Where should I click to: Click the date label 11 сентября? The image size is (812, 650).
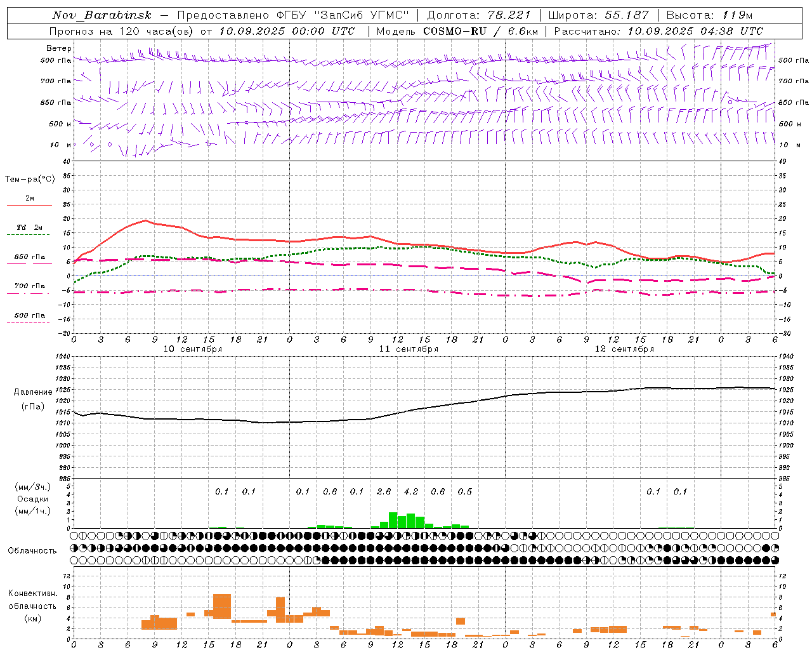click(x=409, y=348)
